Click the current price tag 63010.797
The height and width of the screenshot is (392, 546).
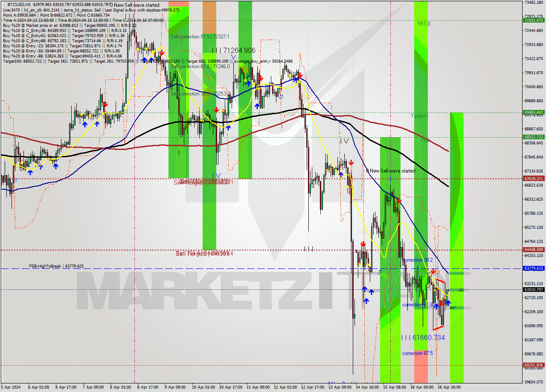click(x=534, y=289)
